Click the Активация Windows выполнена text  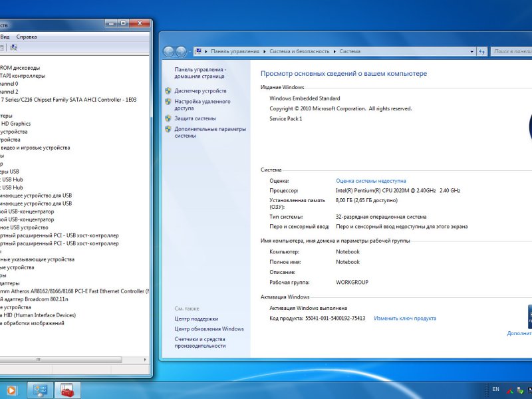308,308
